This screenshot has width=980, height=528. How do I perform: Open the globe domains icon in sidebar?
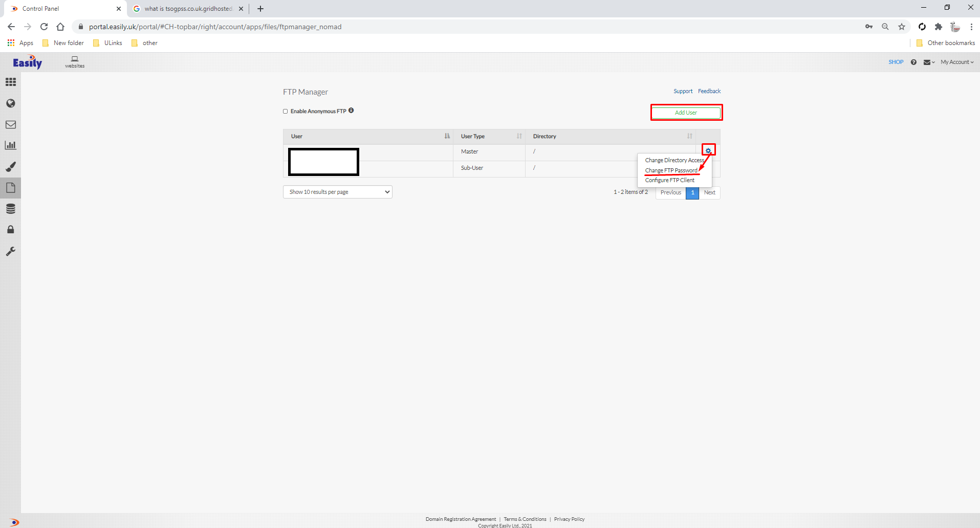click(11, 103)
